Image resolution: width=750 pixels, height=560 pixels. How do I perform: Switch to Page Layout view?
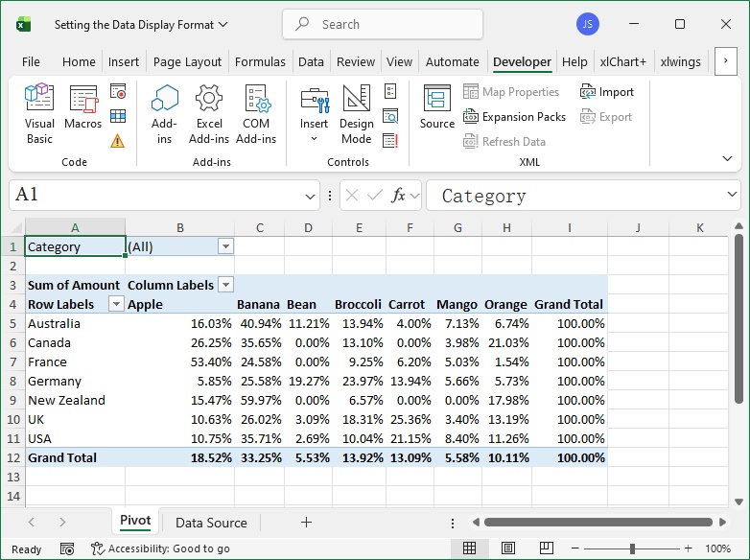pyautogui.click(x=508, y=548)
